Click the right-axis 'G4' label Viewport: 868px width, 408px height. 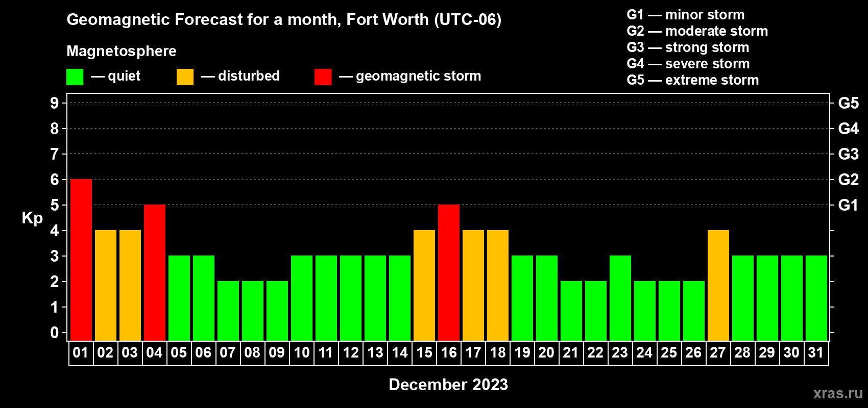pos(849,129)
